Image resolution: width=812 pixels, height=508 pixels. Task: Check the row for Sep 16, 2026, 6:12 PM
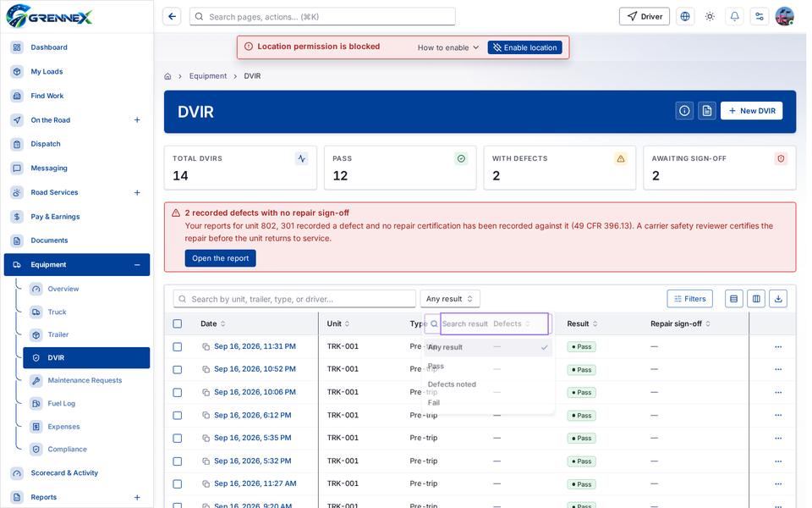pos(178,415)
